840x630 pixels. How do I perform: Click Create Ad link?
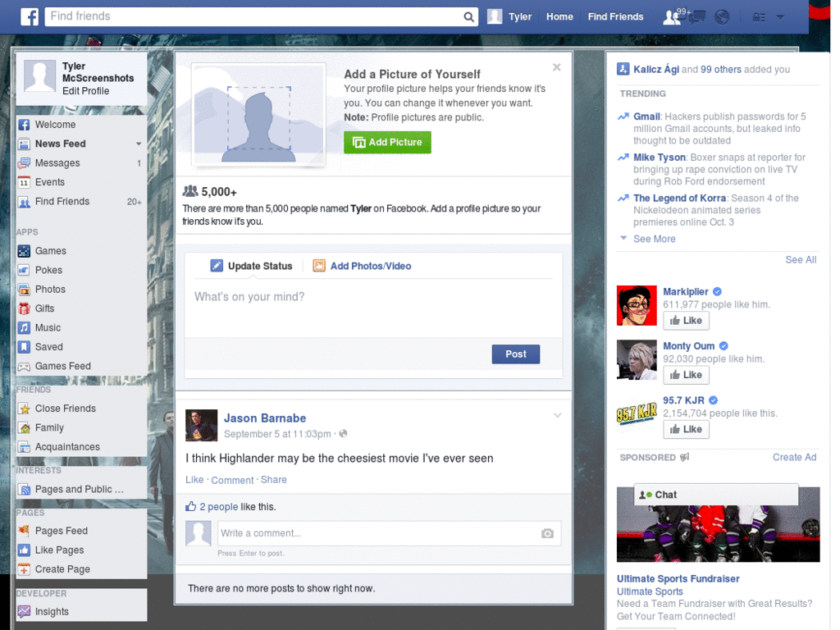coord(794,458)
